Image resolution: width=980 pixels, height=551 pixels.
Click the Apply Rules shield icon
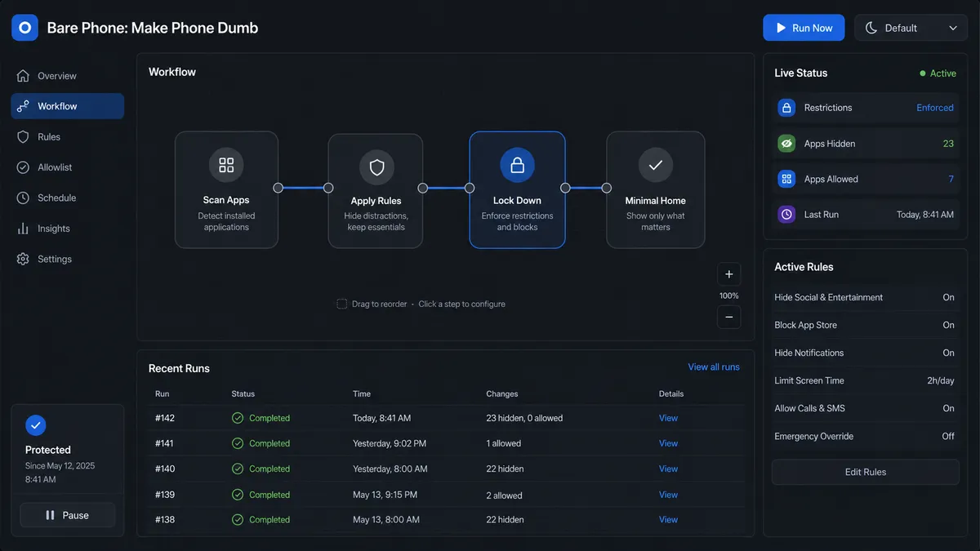[x=376, y=167]
